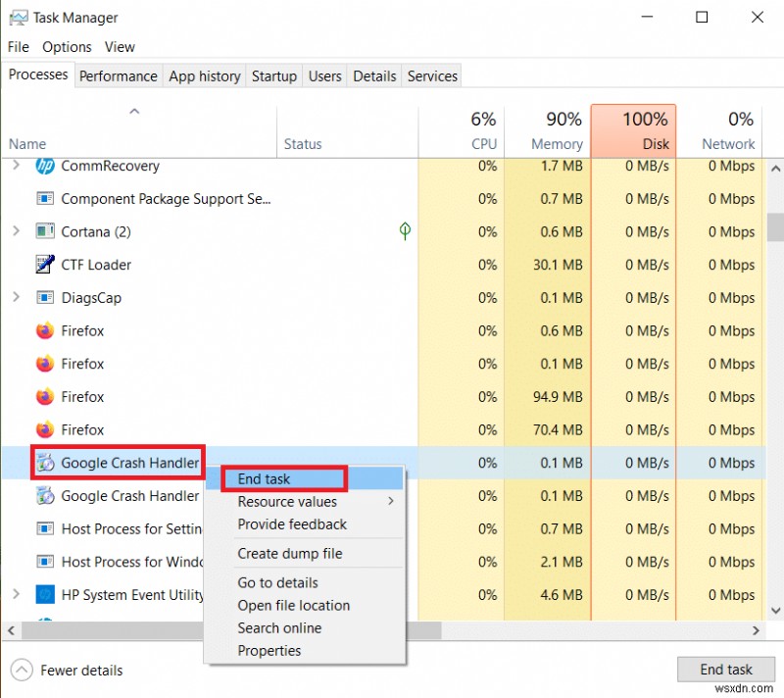
Task: Click the DiagsCap process icon
Action: [x=45, y=298]
